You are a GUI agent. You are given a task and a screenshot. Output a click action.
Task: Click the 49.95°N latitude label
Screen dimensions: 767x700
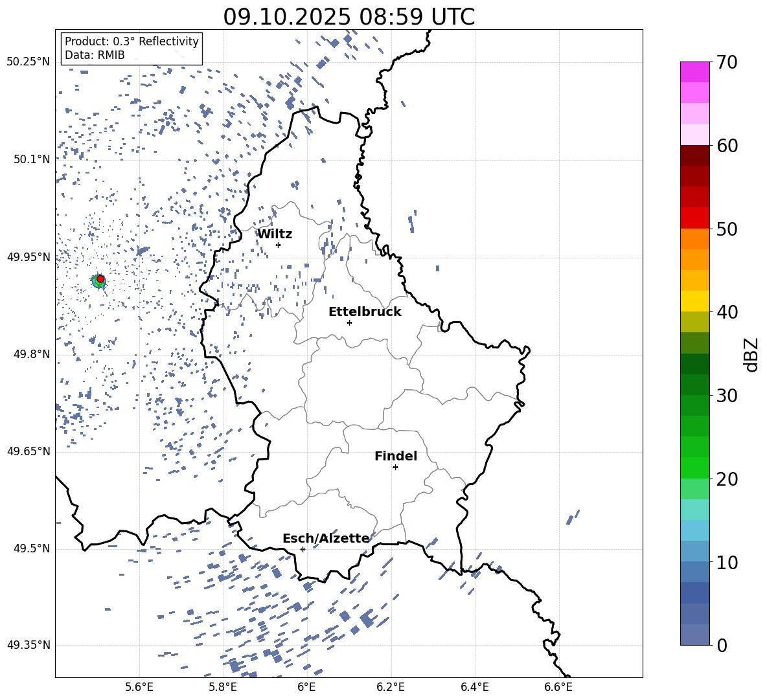tap(29, 257)
